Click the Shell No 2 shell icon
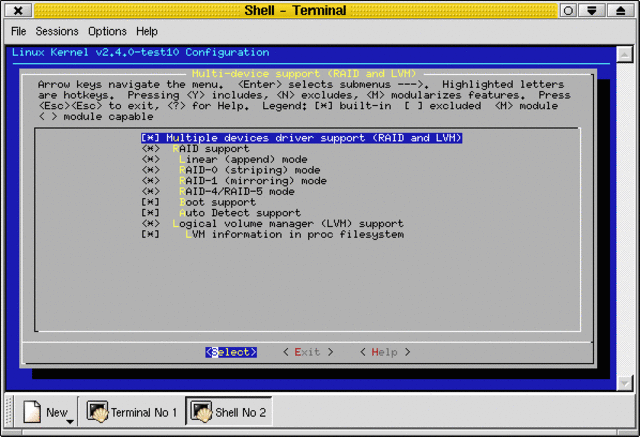Screen dimensions: 640x437 click(202, 412)
